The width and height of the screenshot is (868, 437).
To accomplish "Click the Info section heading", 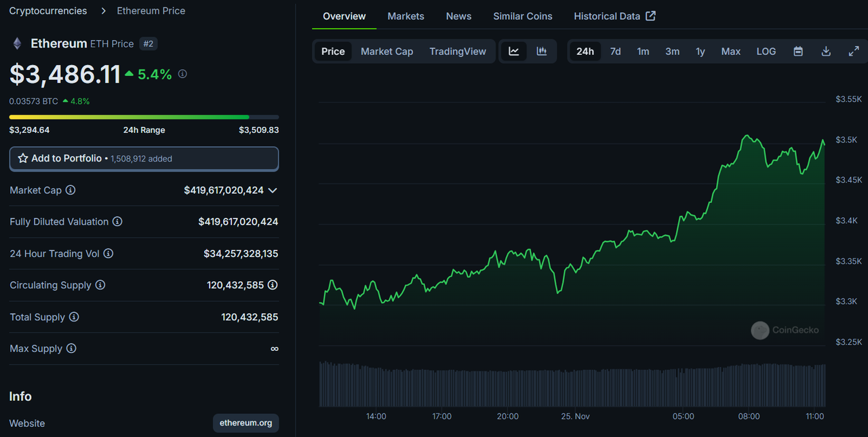I will tap(20, 396).
